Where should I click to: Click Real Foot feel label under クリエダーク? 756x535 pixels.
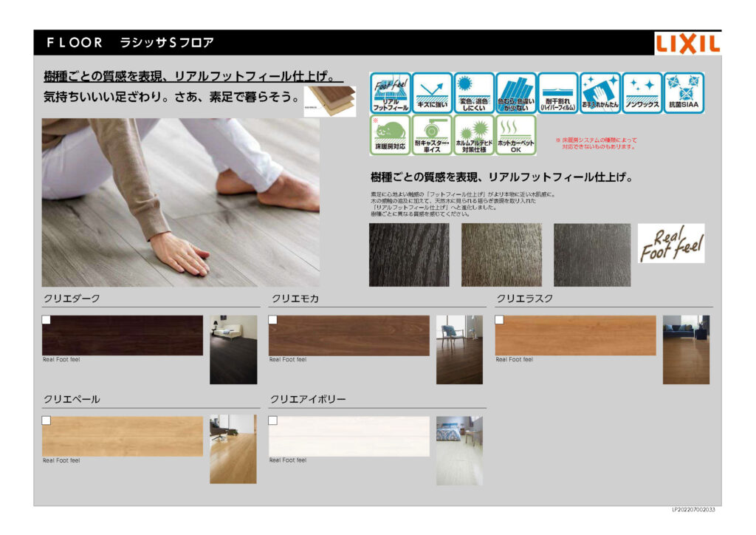tap(61, 359)
